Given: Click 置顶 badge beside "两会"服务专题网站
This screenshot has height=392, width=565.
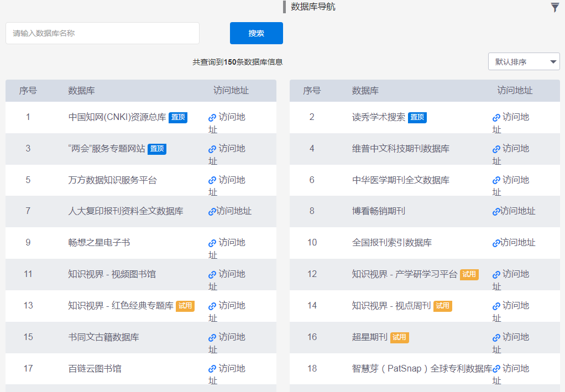Looking at the screenshot, I should 157,149.
